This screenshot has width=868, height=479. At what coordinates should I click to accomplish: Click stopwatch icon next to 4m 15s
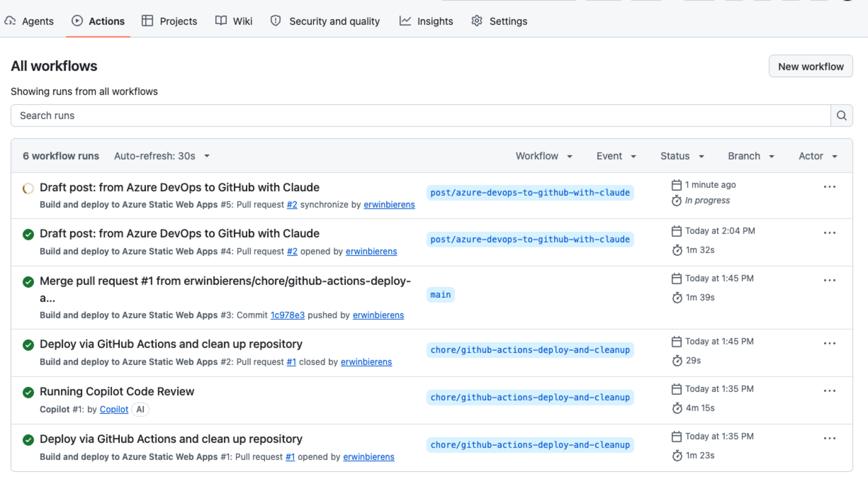point(676,408)
